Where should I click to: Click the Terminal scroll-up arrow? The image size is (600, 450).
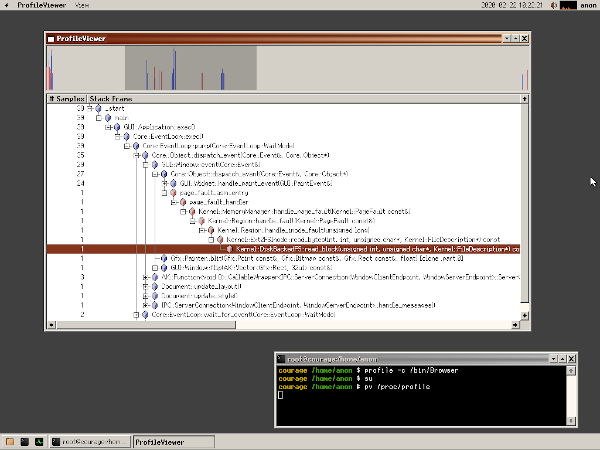(571, 370)
